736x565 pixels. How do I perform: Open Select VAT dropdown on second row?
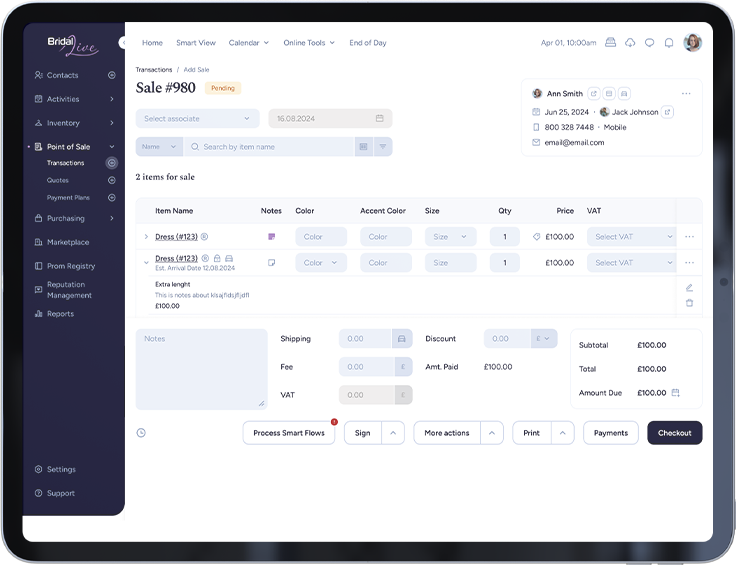tap(631, 263)
